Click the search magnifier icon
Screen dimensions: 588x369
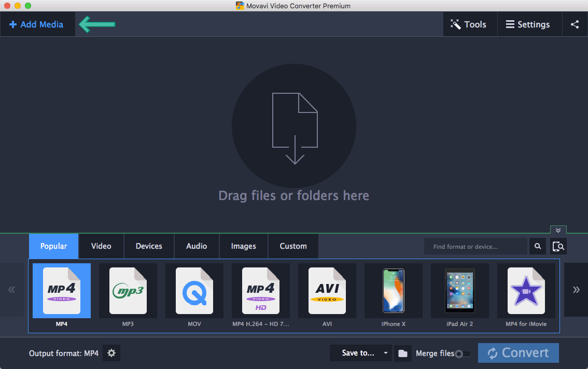tap(538, 246)
